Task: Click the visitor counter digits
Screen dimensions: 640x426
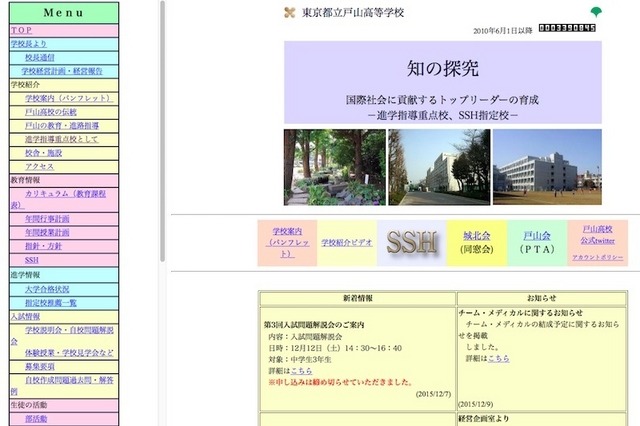Action: tap(567, 28)
